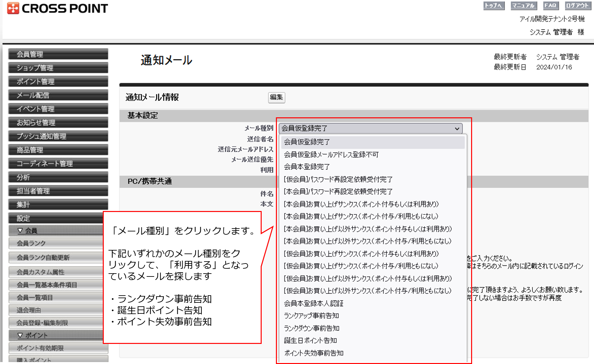594x364 pixels.
Task: Open the ショップ管理 menu
Action: (x=58, y=68)
